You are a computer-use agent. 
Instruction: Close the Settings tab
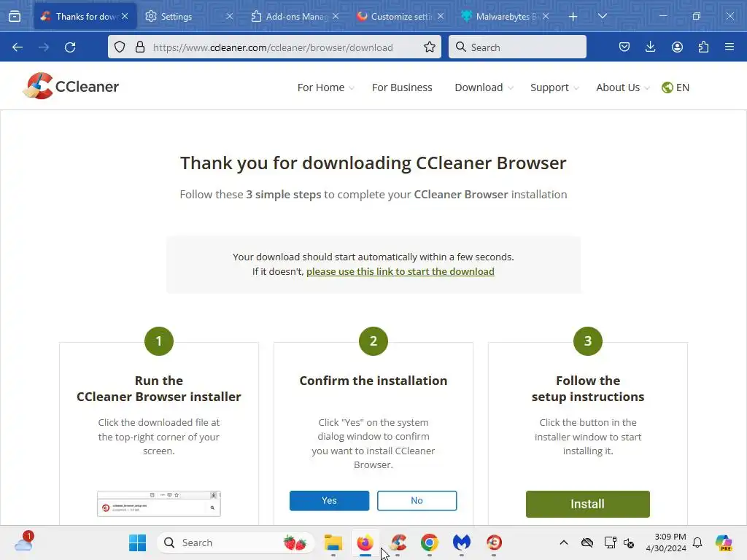230,16
